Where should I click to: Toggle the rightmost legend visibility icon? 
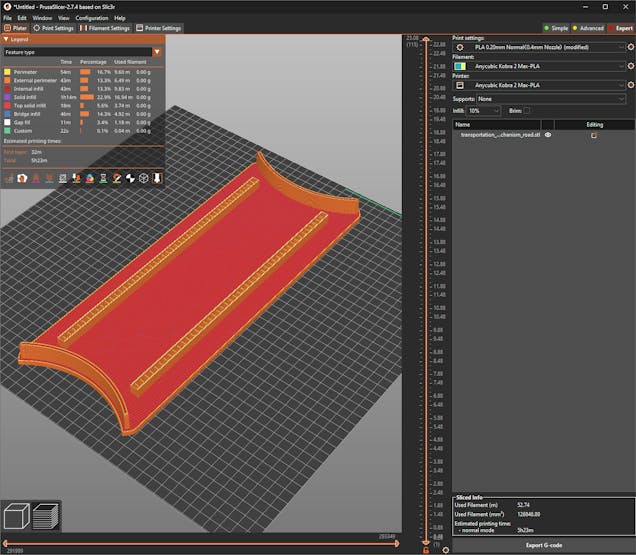tap(157, 178)
